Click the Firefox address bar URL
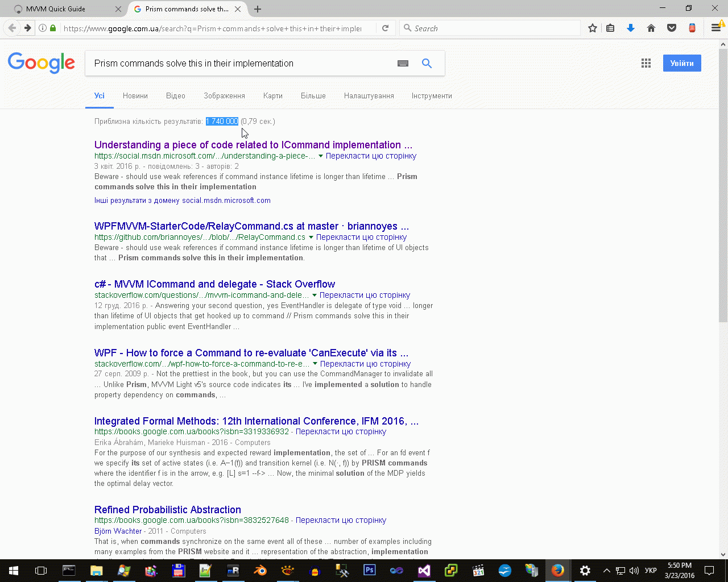The height and width of the screenshot is (582, 728). click(x=212, y=28)
